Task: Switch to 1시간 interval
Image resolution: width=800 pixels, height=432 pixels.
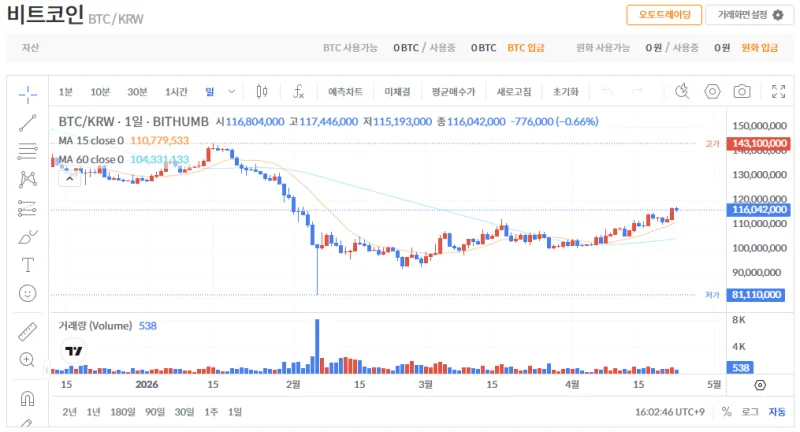Action: pyautogui.click(x=176, y=92)
